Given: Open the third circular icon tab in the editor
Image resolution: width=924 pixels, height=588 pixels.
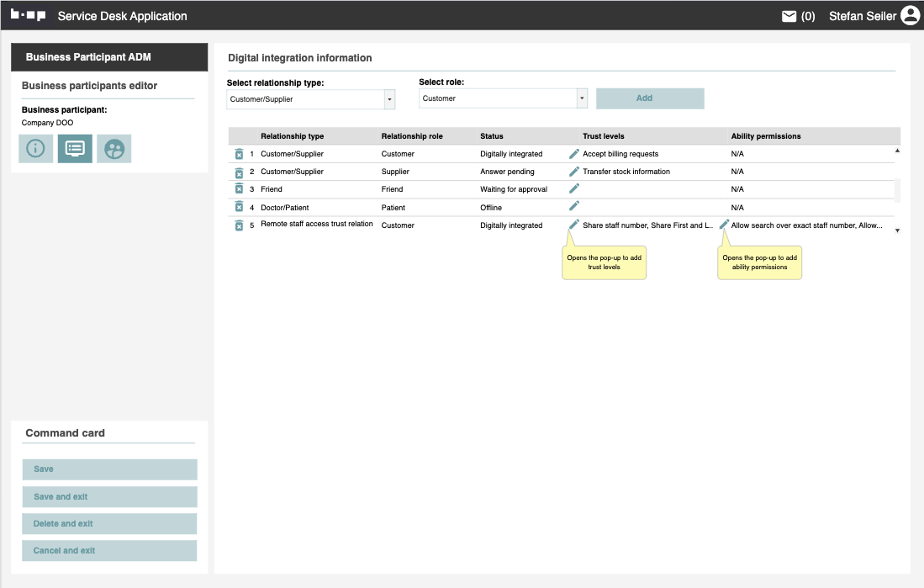Looking at the screenshot, I should pyautogui.click(x=114, y=149).
